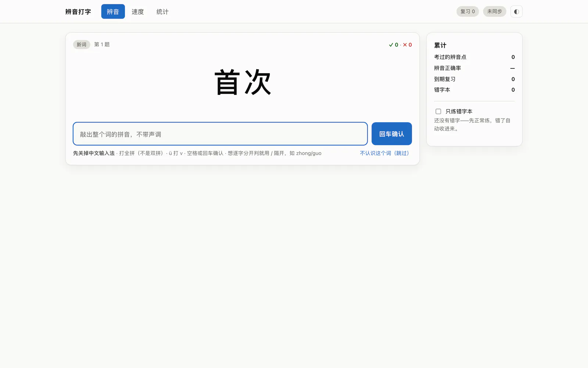This screenshot has height=368, width=588.
Task: Open the 统计 tab
Action: (x=162, y=11)
